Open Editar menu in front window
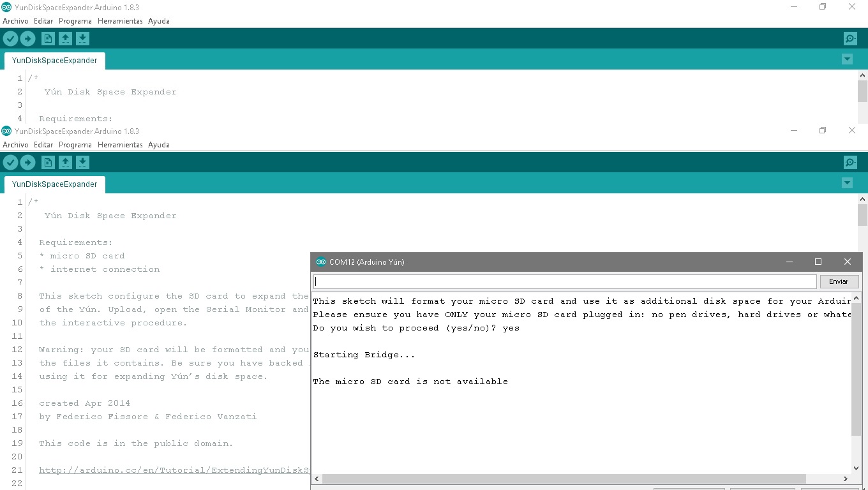This screenshot has height=490, width=868. (43, 145)
